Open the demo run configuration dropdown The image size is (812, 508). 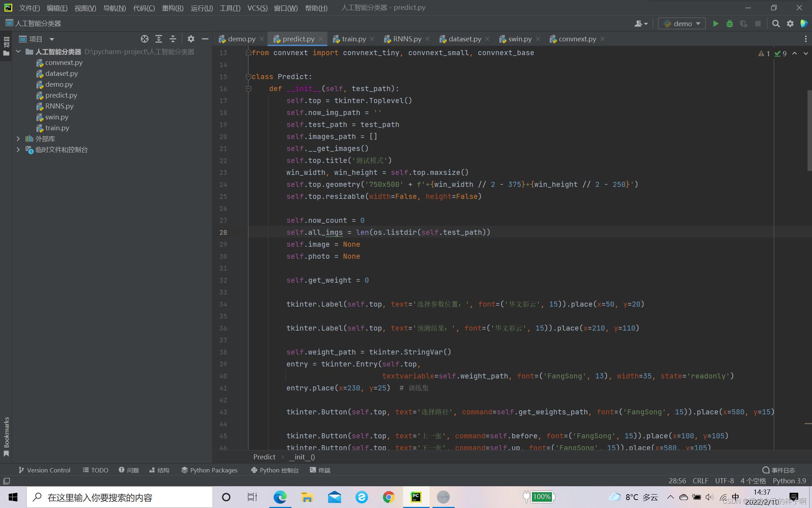click(681, 24)
